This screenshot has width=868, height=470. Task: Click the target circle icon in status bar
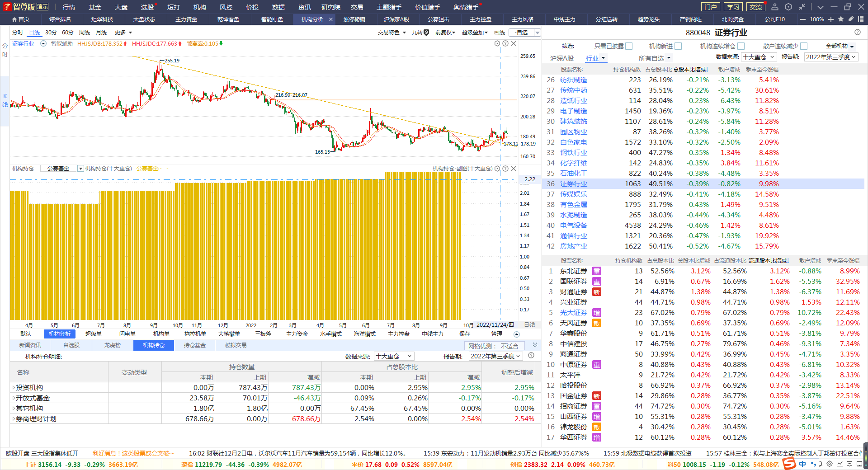(830, 464)
